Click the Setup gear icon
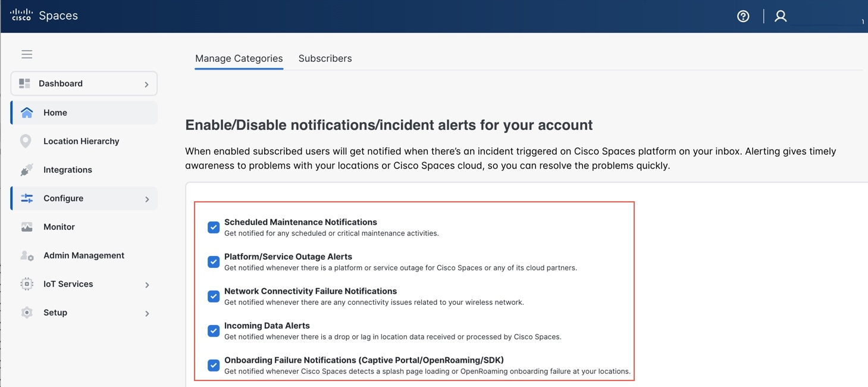Image resolution: width=868 pixels, height=387 pixels. pos(27,313)
